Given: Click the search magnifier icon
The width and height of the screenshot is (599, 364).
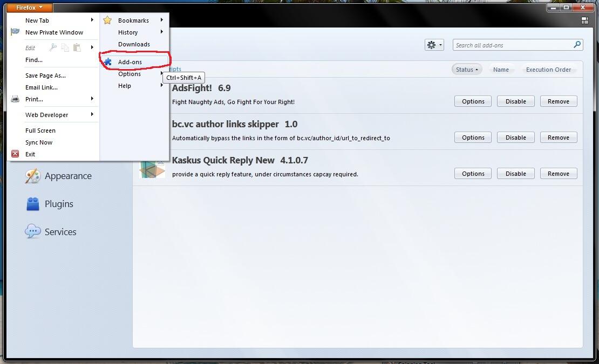Looking at the screenshot, I should pos(577,45).
